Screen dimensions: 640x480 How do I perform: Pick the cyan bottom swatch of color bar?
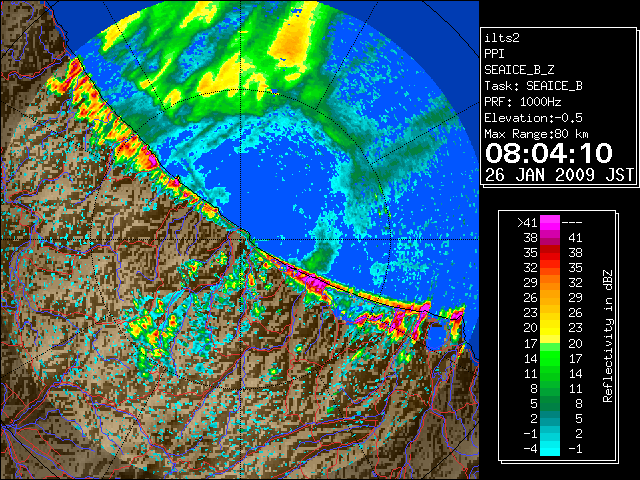(550, 449)
